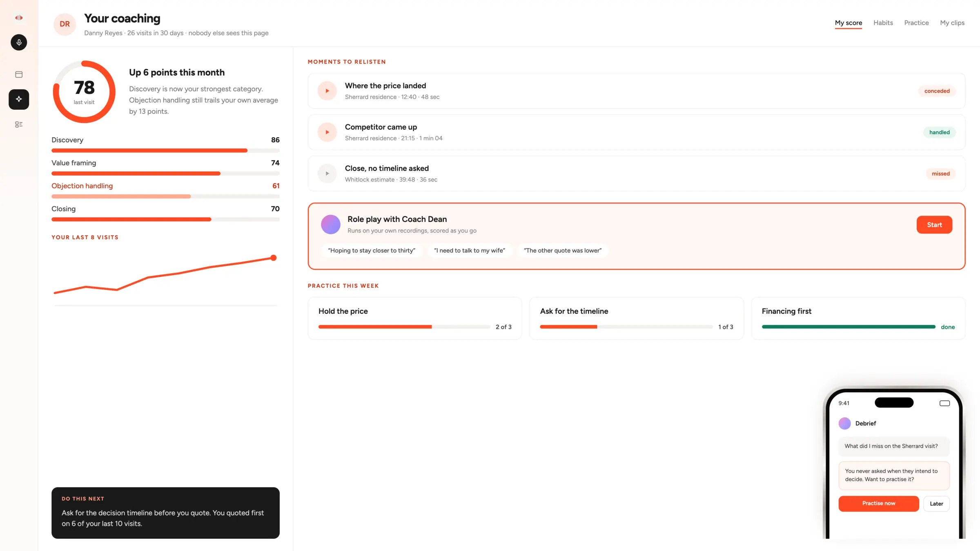980x551 pixels.
Task: Play the 'Where the price landed' clip
Action: pos(327,91)
